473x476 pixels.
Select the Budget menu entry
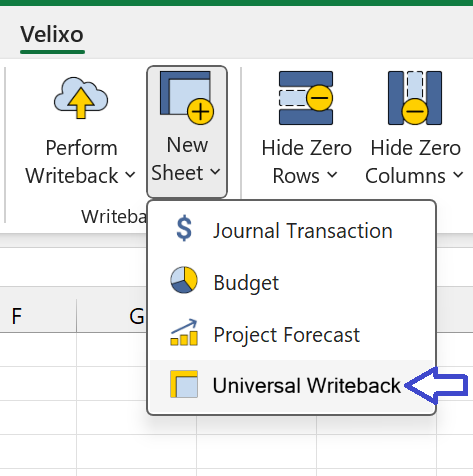click(292, 282)
